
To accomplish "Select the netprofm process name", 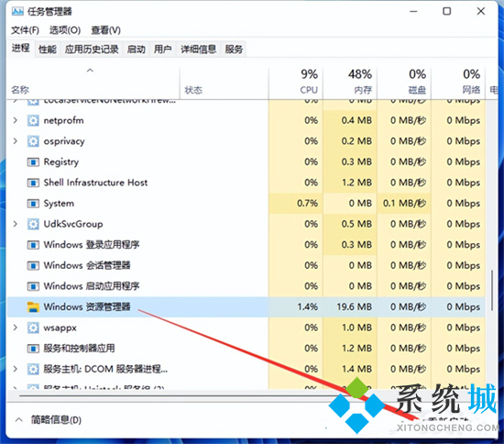I will point(63,121).
